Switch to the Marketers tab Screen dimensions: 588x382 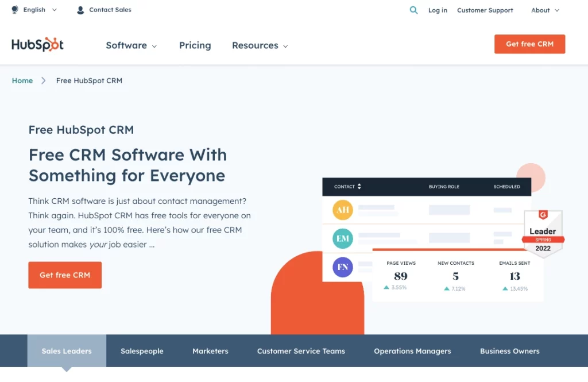pyautogui.click(x=210, y=351)
